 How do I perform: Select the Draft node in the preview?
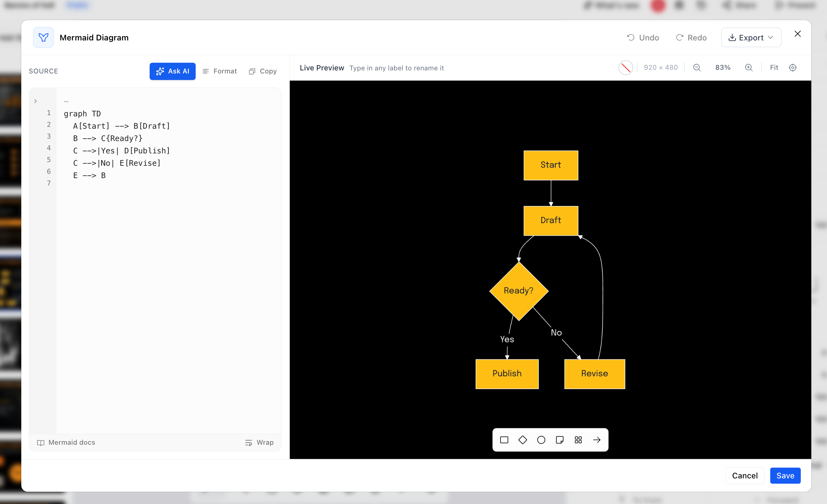point(551,221)
